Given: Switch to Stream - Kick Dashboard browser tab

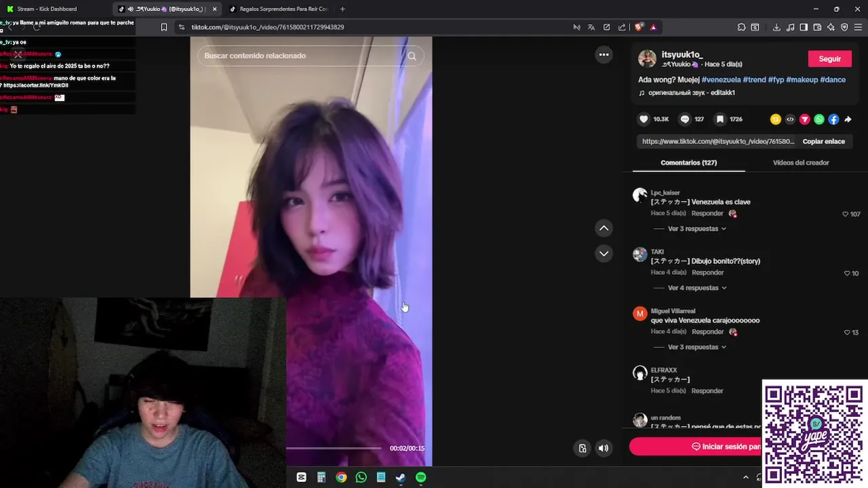Looking at the screenshot, I should (56, 9).
